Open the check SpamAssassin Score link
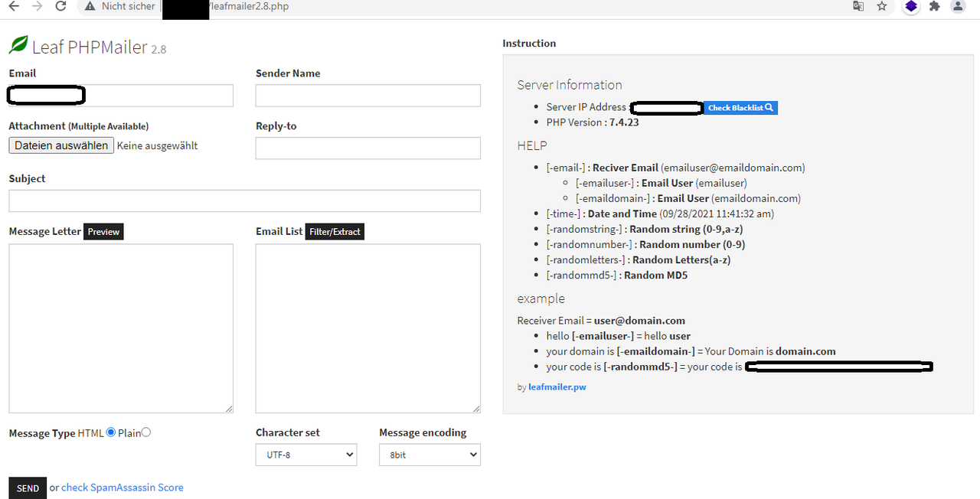Image resolution: width=980 pixels, height=499 pixels. [122, 488]
